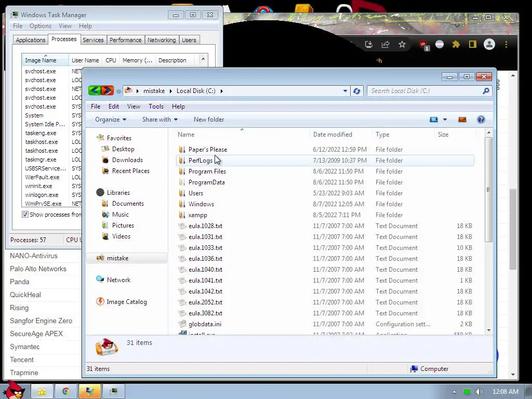
Task: Sort files by Size column
Action: click(x=455, y=135)
